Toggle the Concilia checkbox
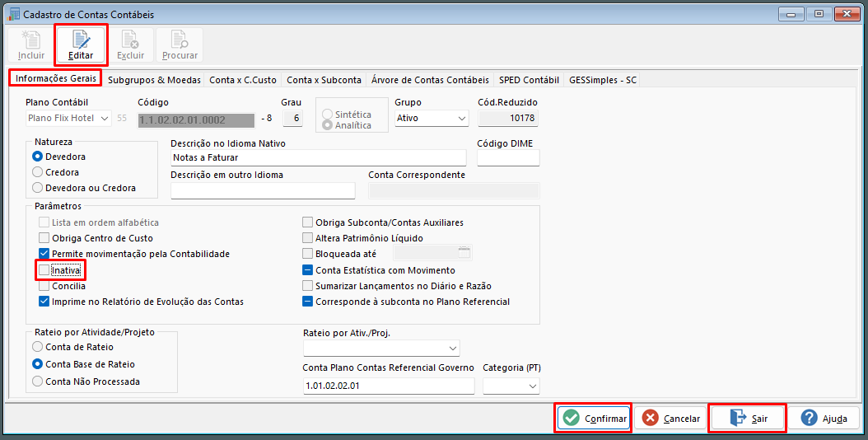Screen dimensions: 868x440 [44, 286]
